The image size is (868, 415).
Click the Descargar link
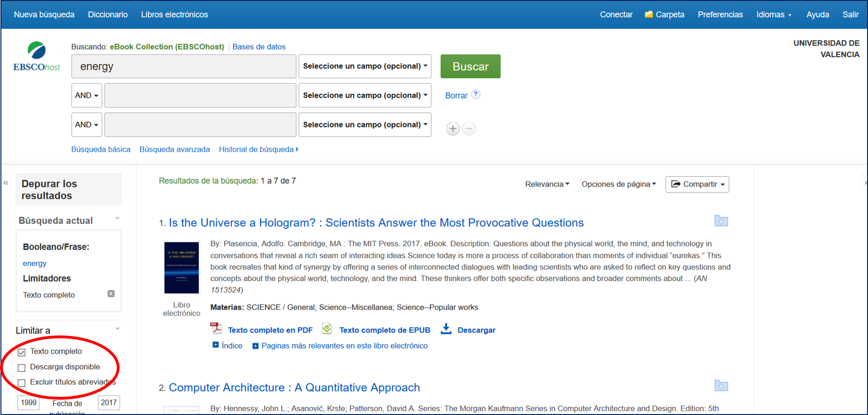click(x=476, y=330)
